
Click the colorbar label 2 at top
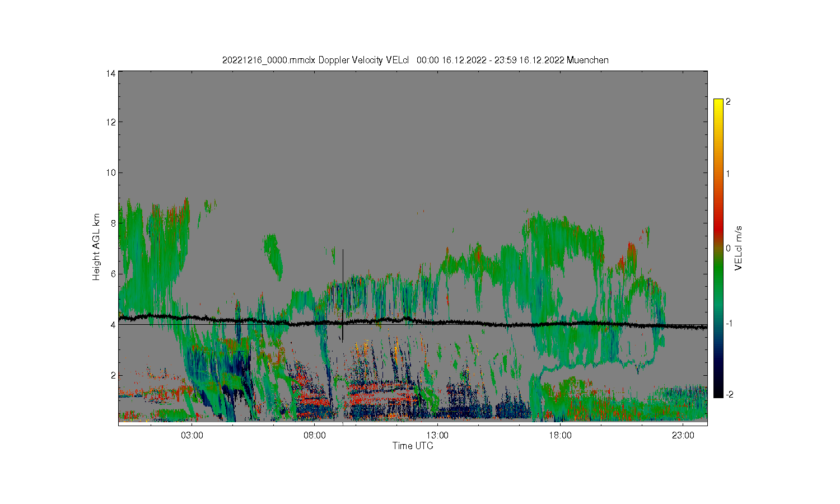click(x=728, y=102)
